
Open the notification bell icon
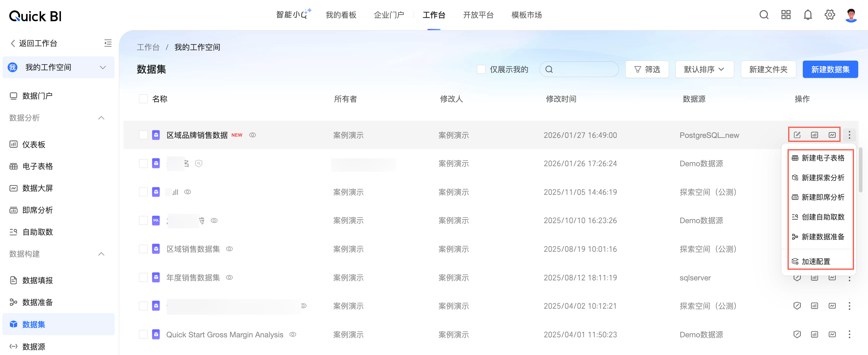coord(808,15)
